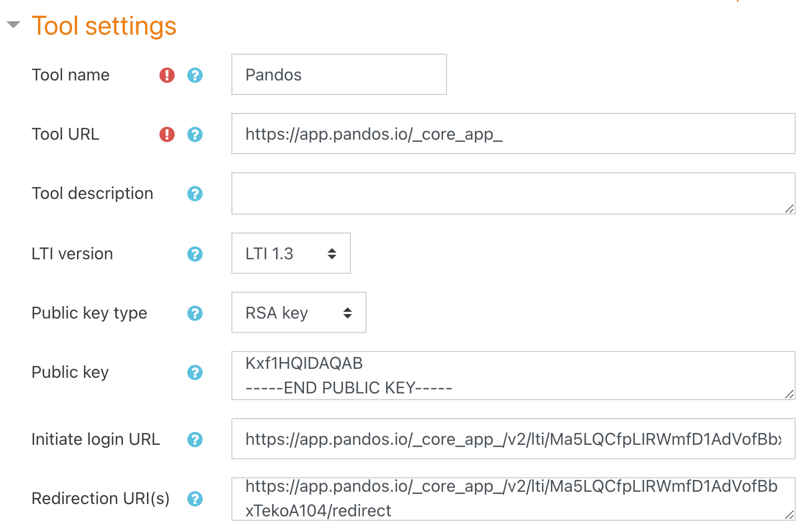Grab the Tool description resize handle
This screenshot has width=808, height=532.
(x=789, y=208)
